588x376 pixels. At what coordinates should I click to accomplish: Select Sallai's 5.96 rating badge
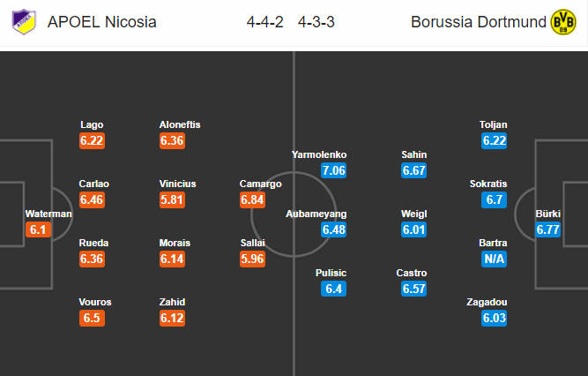pyautogui.click(x=252, y=259)
